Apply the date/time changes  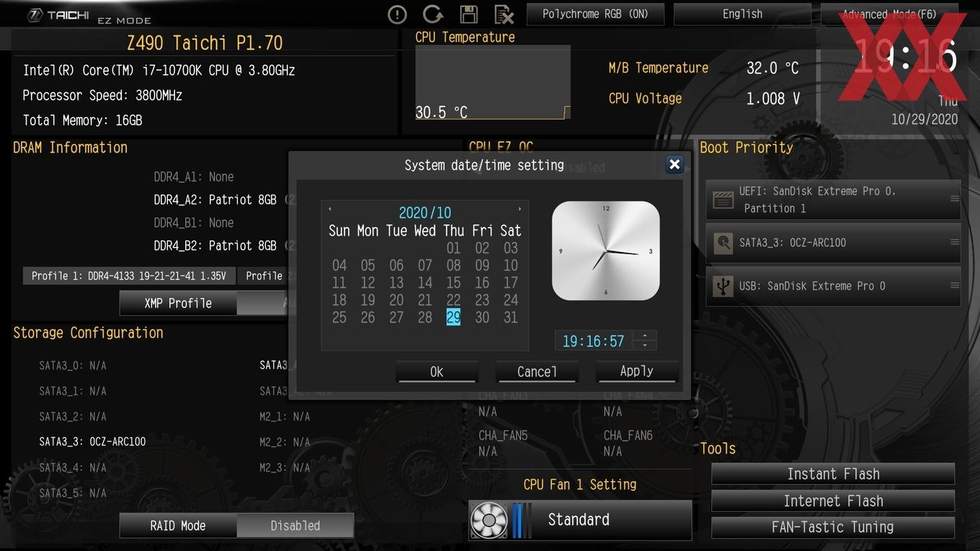(x=637, y=372)
